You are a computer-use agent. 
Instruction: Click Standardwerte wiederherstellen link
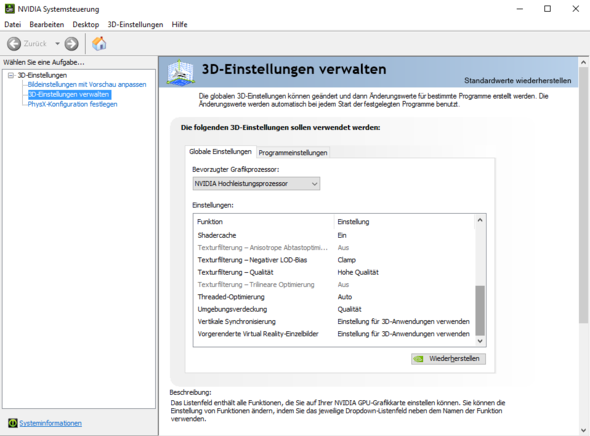click(517, 81)
